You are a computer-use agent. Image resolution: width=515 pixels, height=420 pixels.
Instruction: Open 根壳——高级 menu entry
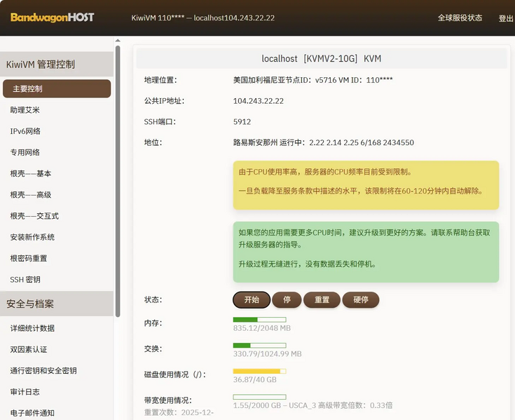coord(31,195)
